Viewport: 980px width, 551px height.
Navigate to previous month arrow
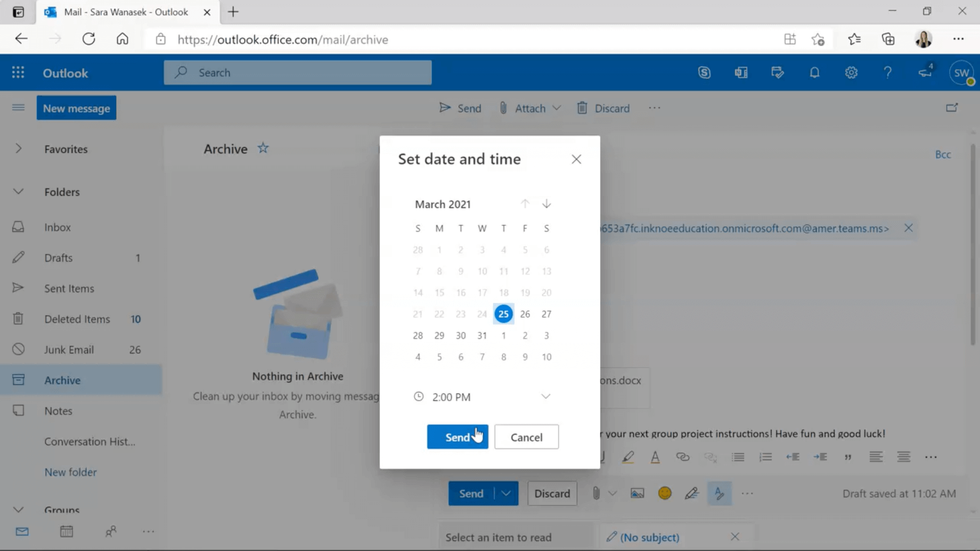(524, 204)
